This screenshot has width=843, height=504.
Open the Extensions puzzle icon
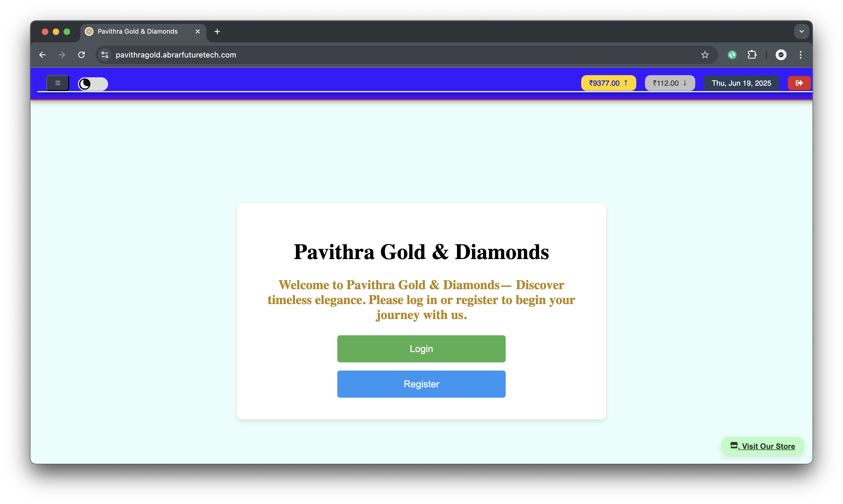click(752, 55)
